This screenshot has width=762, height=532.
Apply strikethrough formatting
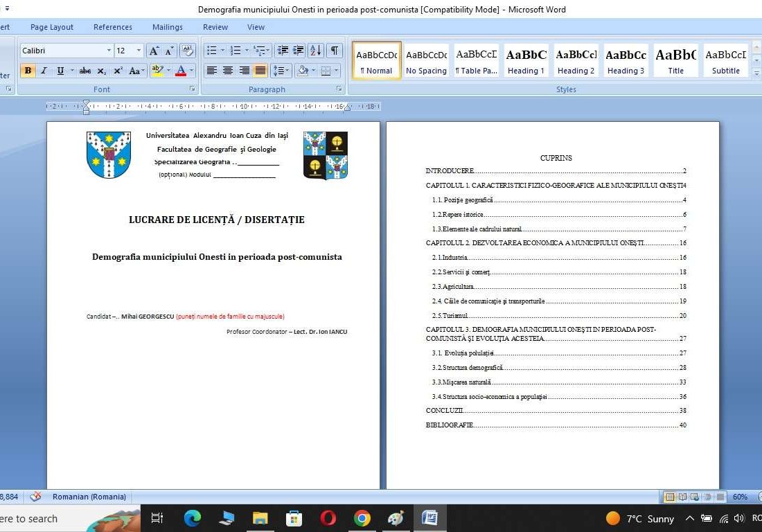[85, 71]
